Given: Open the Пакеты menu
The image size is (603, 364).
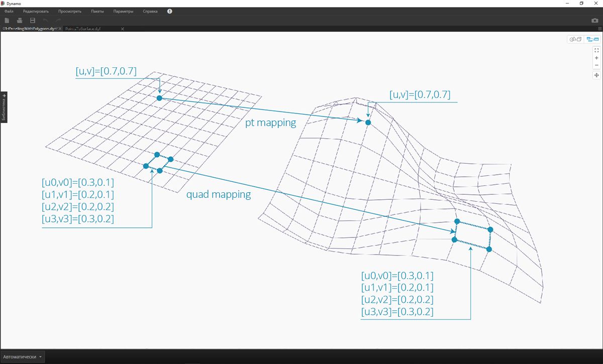Looking at the screenshot, I should pos(98,11).
